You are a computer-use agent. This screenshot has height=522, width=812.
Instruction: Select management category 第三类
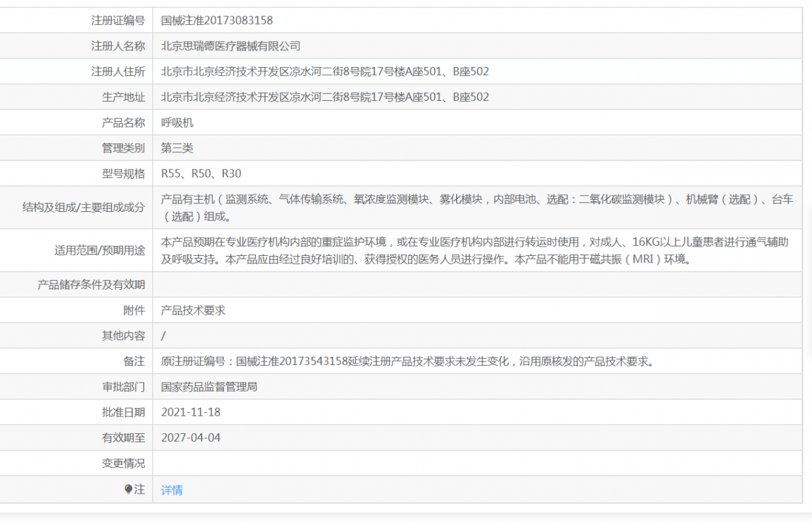177,148
